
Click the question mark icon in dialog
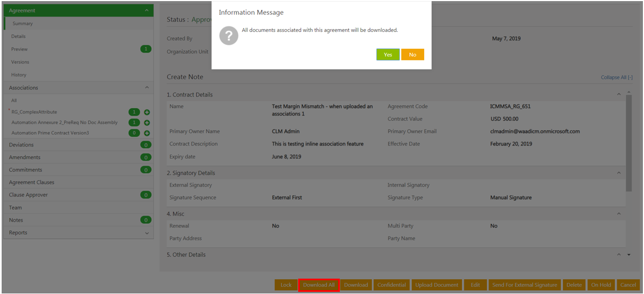[x=229, y=36]
